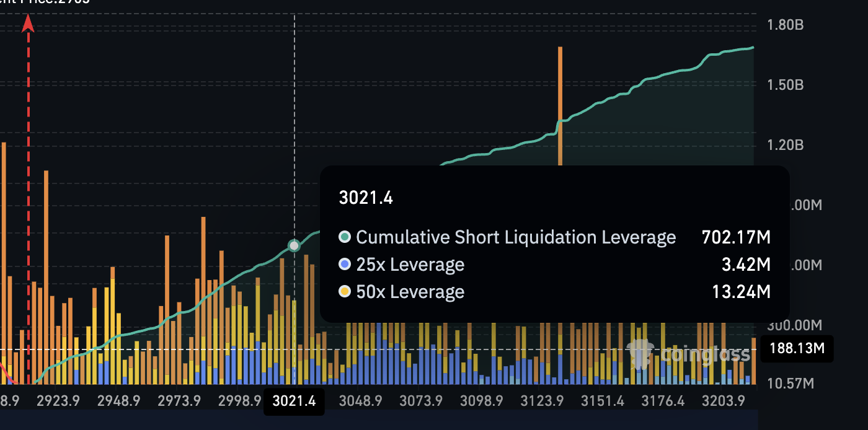Click the dashed crosshair line on the chart
Image resolution: width=868 pixels, height=430 pixels.
(294, 93)
